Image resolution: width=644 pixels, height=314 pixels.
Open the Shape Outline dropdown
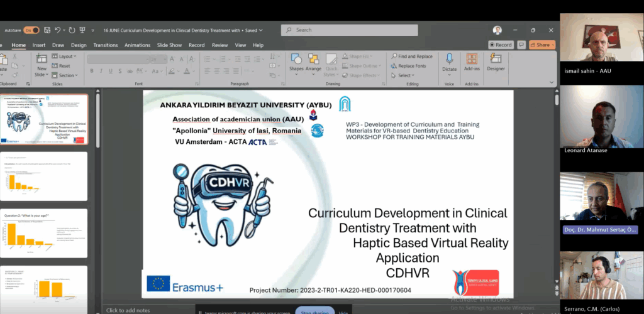click(362, 66)
